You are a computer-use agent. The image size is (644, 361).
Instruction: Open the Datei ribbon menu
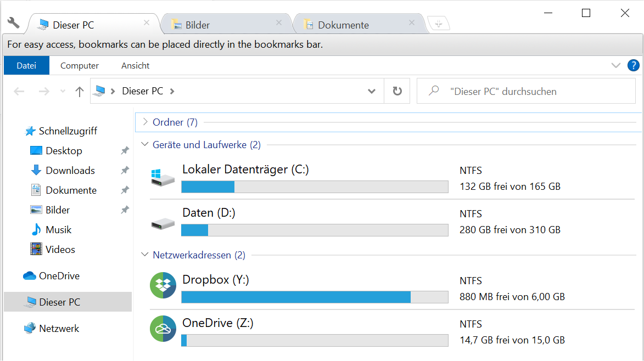(x=26, y=66)
